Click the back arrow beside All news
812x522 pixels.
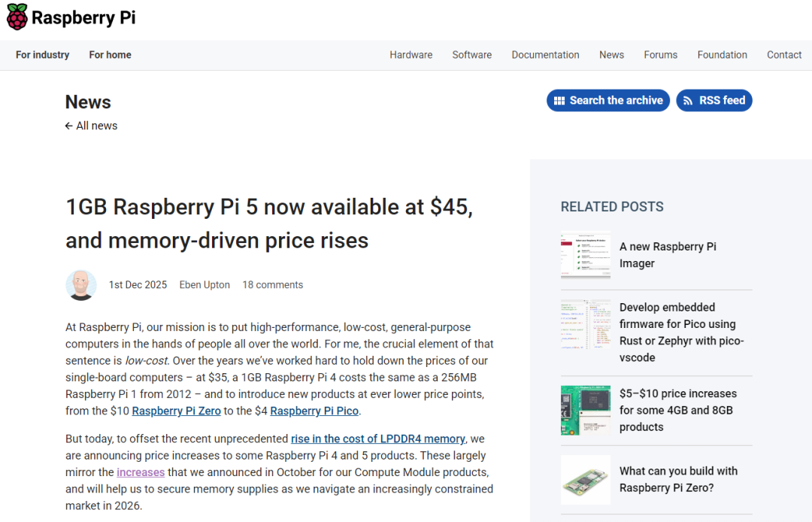click(x=69, y=126)
